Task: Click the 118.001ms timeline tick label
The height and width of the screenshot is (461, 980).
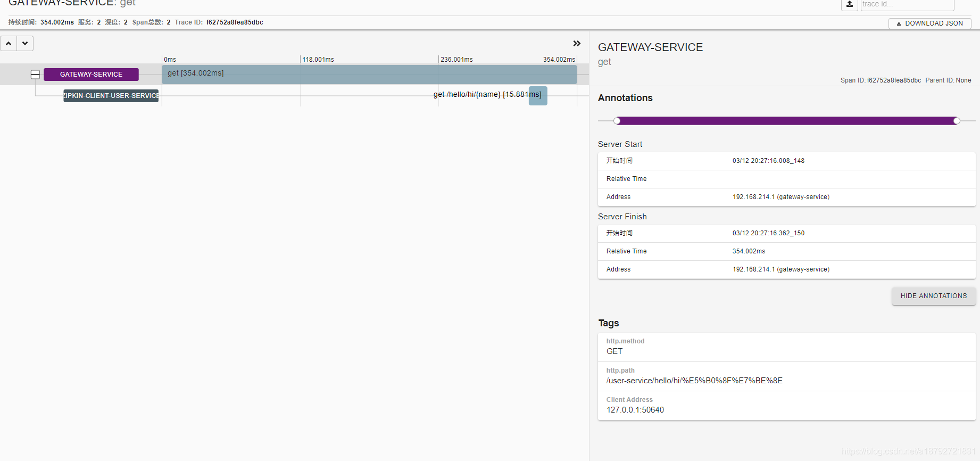Action: click(x=318, y=60)
